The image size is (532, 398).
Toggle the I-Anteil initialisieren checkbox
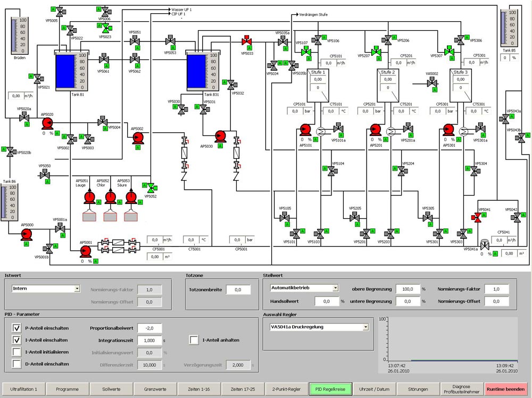point(16,352)
